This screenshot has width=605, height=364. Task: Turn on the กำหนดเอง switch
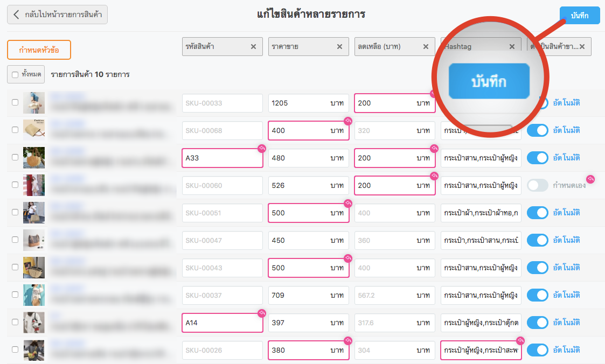tap(537, 185)
